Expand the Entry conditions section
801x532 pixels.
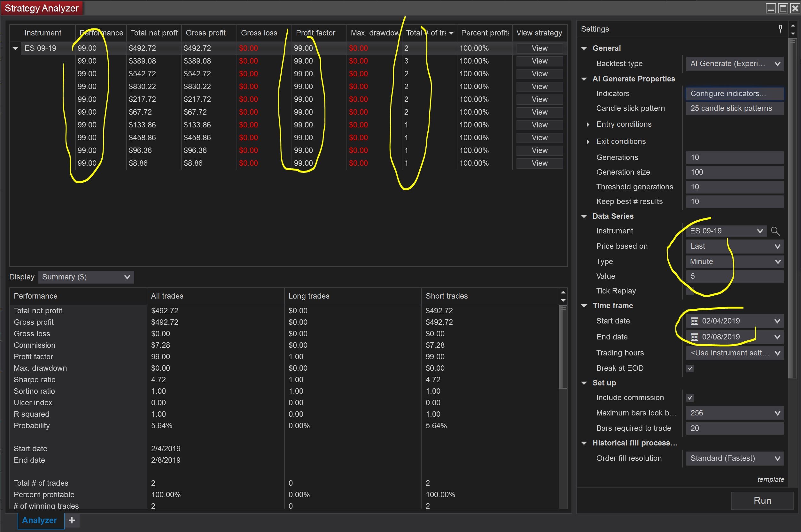588,125
